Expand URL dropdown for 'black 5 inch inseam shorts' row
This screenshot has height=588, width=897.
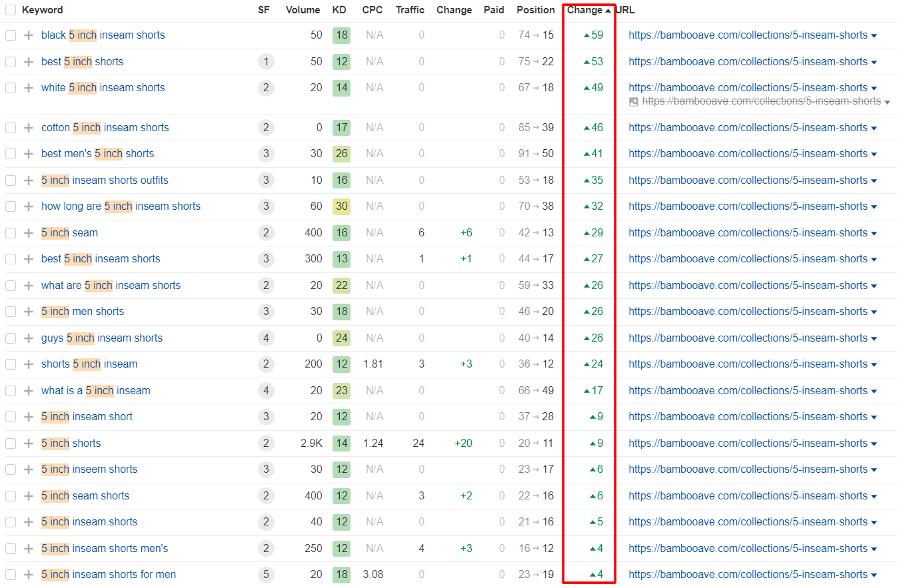click(x=874, y=35)
